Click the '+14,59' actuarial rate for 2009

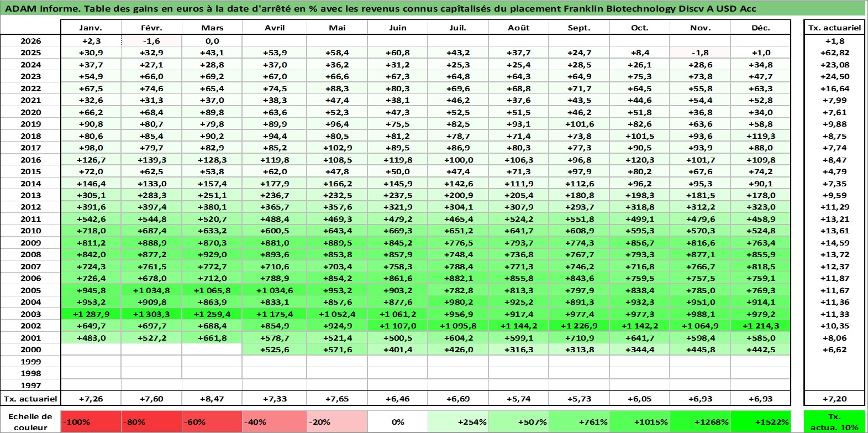coord(834,243)
